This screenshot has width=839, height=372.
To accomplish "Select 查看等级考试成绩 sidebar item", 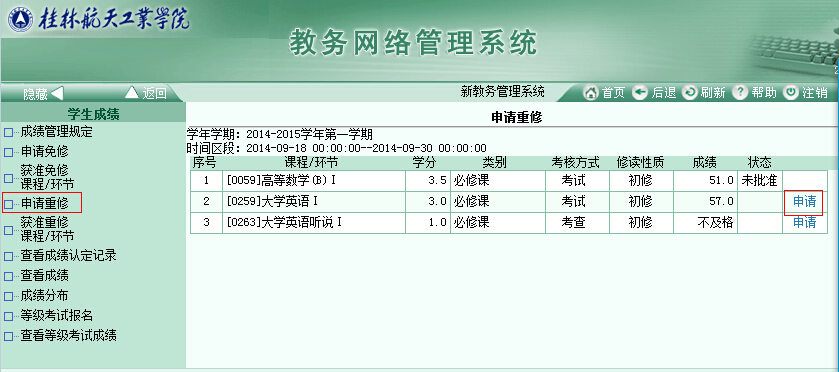I will 68,336.
